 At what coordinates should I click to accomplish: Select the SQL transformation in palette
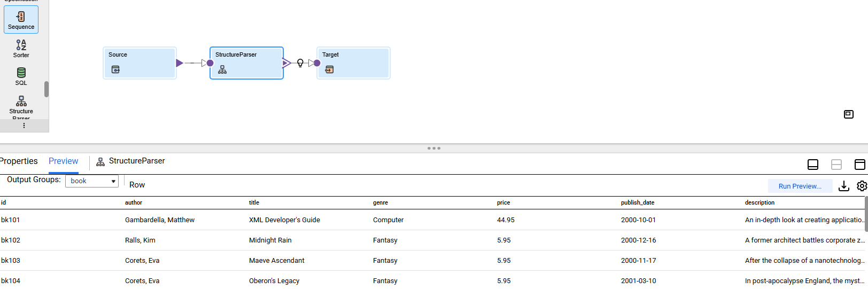pos(21,76)
